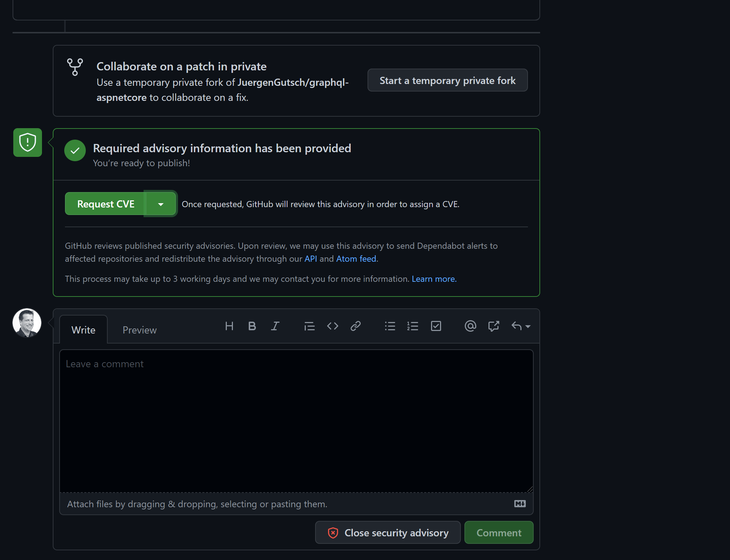Add a task list checkbox item
The width and height of the screenshot is (730, 560).
(436, 326)
